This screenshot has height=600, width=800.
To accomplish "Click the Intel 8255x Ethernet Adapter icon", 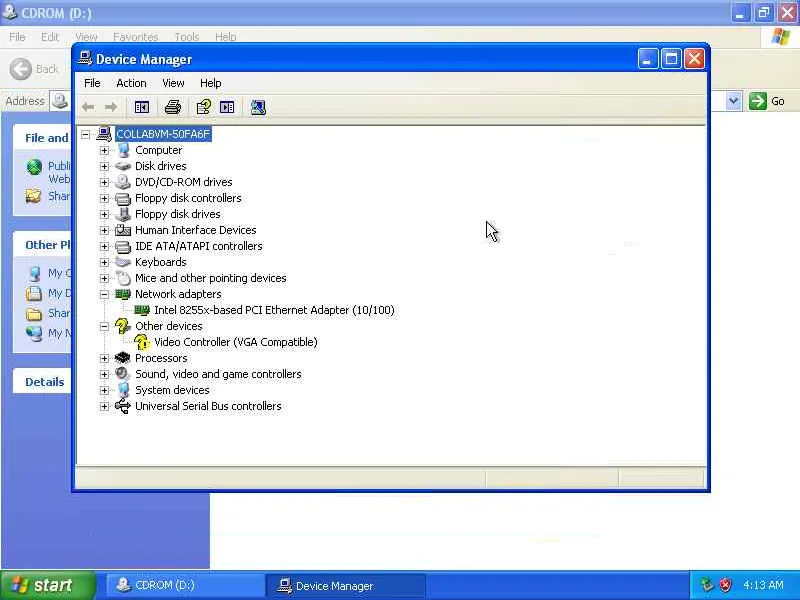I will coord(142,310).
